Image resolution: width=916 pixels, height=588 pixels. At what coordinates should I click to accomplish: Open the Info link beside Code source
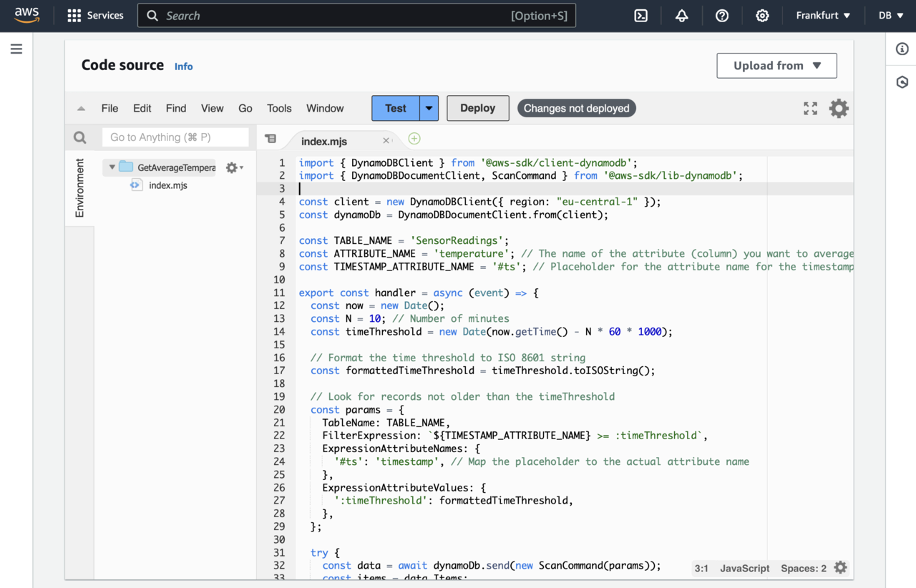click(x=183, y=67)
